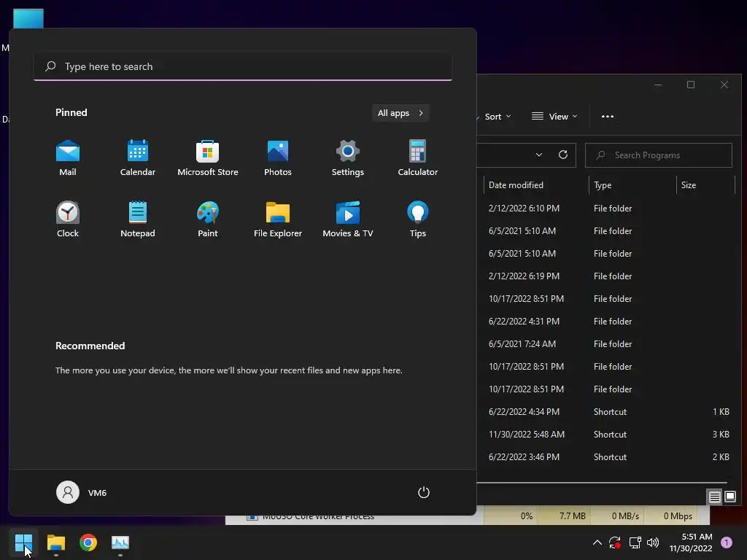Viewport: 747px width, 560px height.
Task: Refresh the File Explorer folder
Action: [563, 155]
